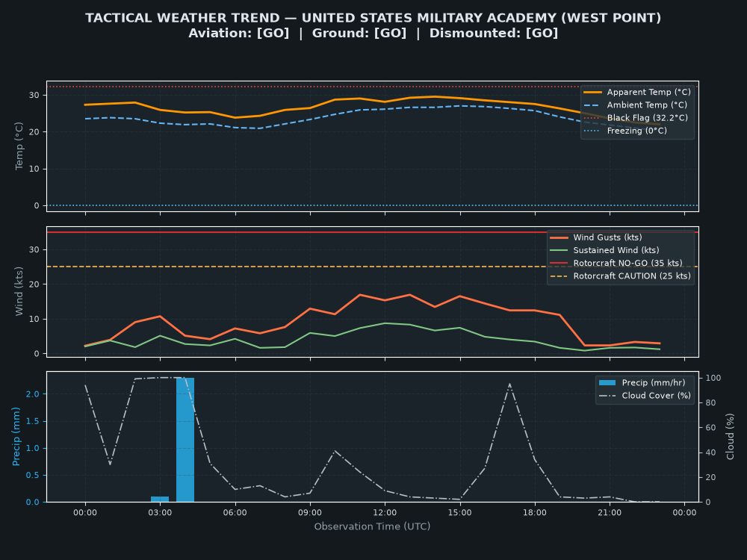Image resolution: width=747 pixels, height=560 pixels.
Task: Click the 15:00 time tick label
Action: pos(459,512)
